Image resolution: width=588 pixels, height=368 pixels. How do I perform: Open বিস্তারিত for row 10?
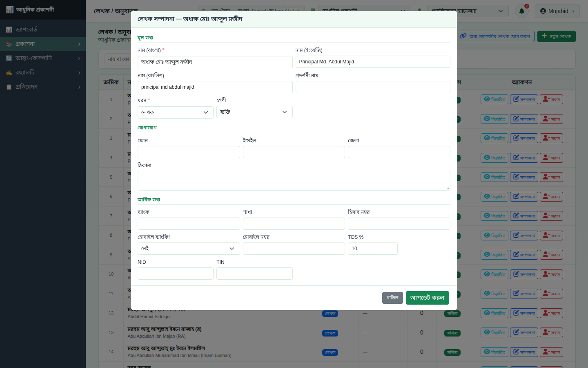coord(494,274)
